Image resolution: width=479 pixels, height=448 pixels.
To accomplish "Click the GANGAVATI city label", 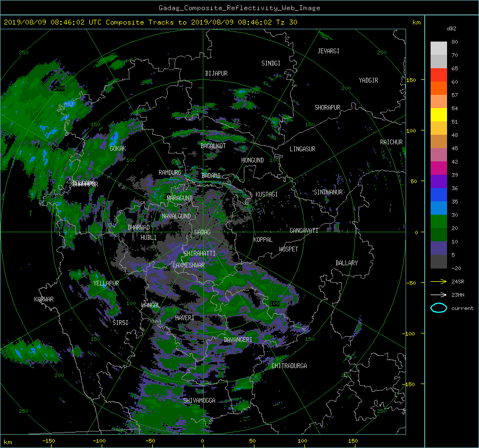I will 304,231.
